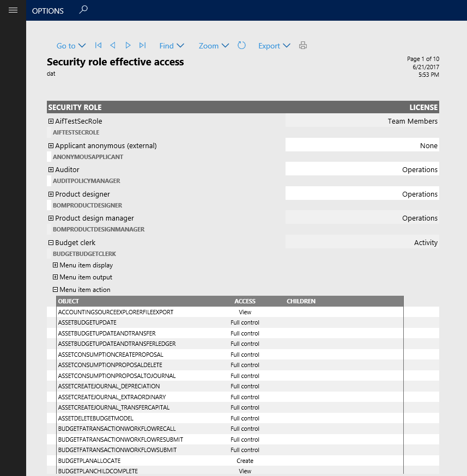
Task: Open the Find dropdown
Action: coord(172,46)
